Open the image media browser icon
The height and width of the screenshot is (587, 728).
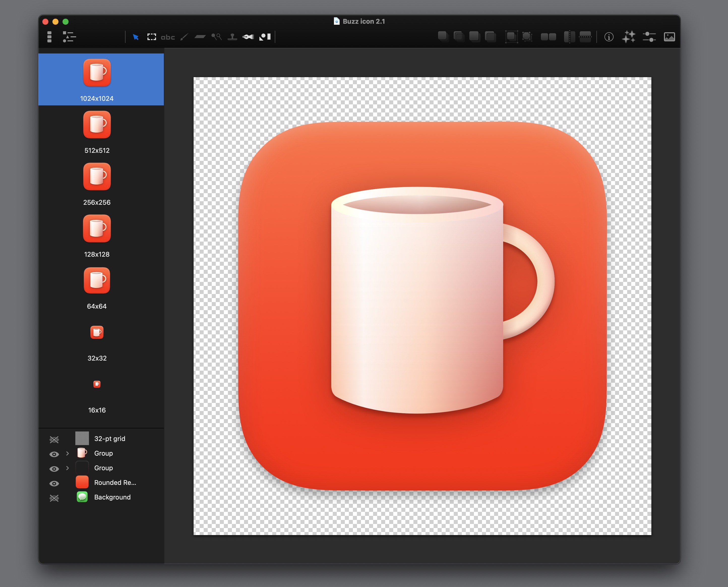[x=669, y=37]
